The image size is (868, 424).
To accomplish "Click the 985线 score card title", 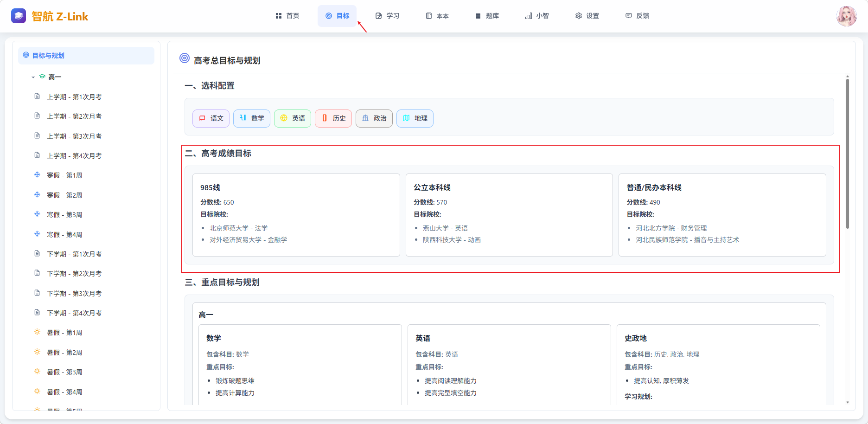I will tap(210, 187).
